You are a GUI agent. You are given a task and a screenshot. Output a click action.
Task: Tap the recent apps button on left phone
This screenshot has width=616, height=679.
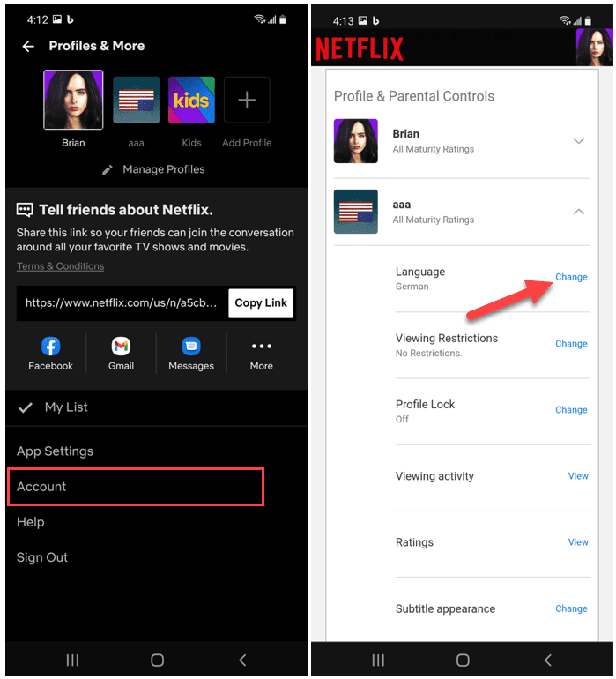pos(73,660)
